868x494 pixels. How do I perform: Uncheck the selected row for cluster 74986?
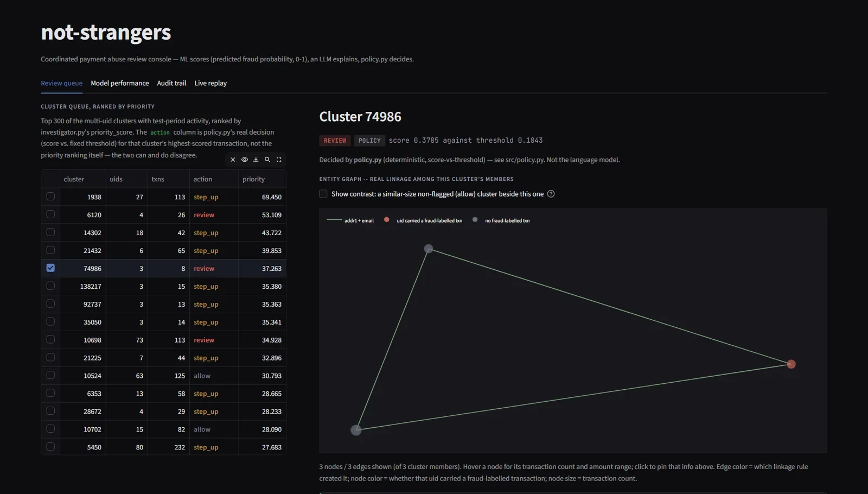pos(50,268)
